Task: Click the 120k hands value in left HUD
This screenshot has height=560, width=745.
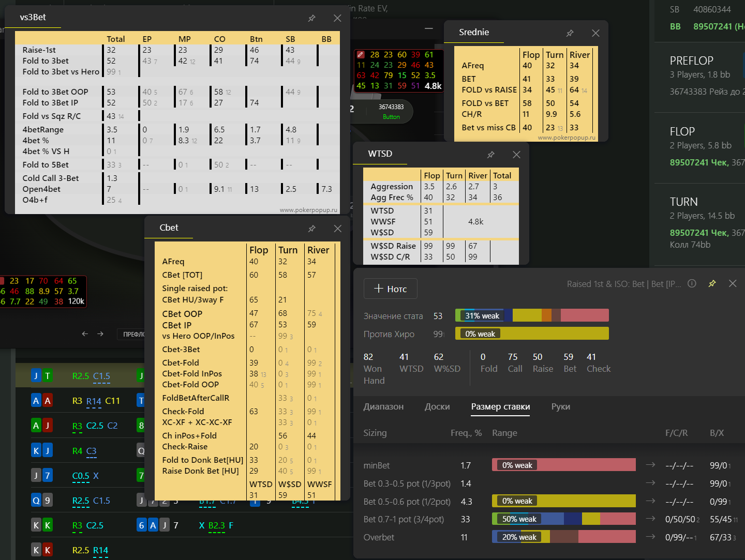Action: [76, 301]
